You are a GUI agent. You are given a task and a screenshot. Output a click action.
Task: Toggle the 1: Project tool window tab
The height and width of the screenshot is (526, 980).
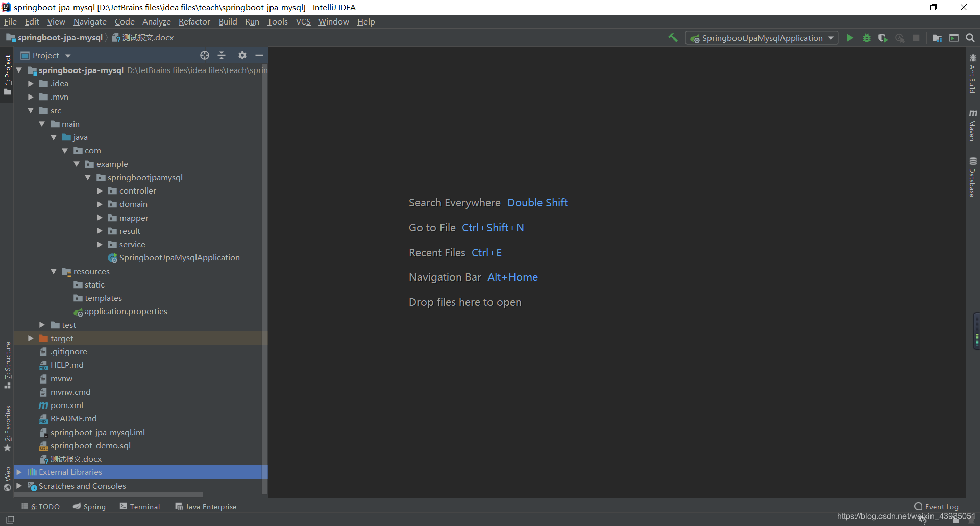(7, 75)
